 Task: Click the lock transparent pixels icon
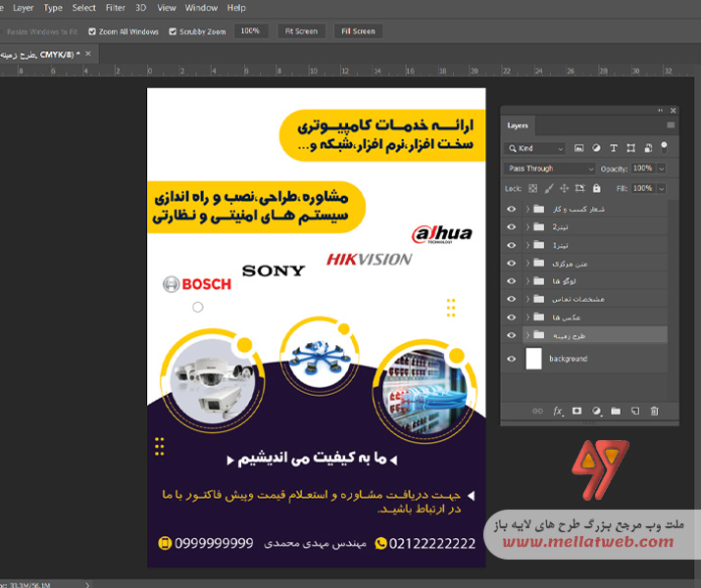533,188
